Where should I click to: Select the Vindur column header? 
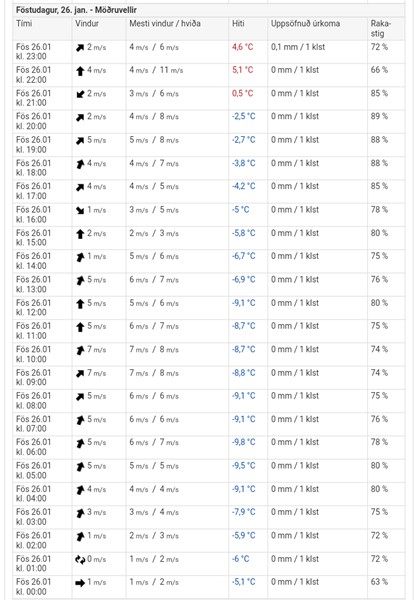(87, 23)
